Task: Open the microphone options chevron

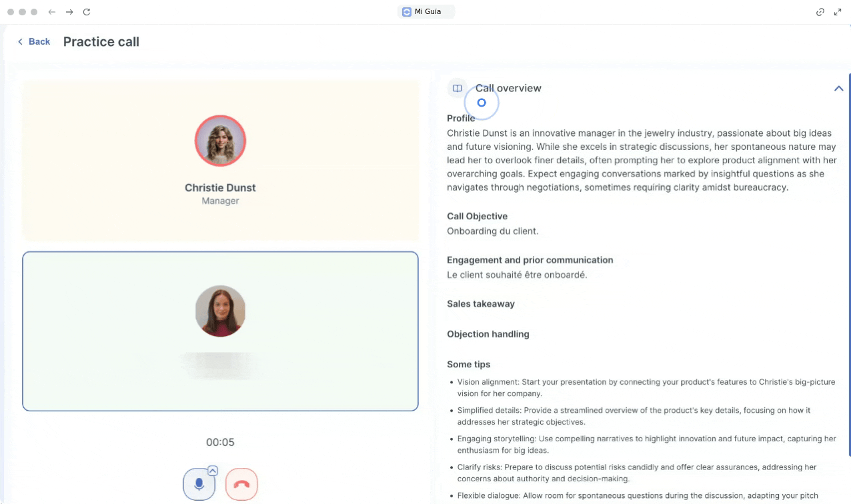Action: coord(213,471)
